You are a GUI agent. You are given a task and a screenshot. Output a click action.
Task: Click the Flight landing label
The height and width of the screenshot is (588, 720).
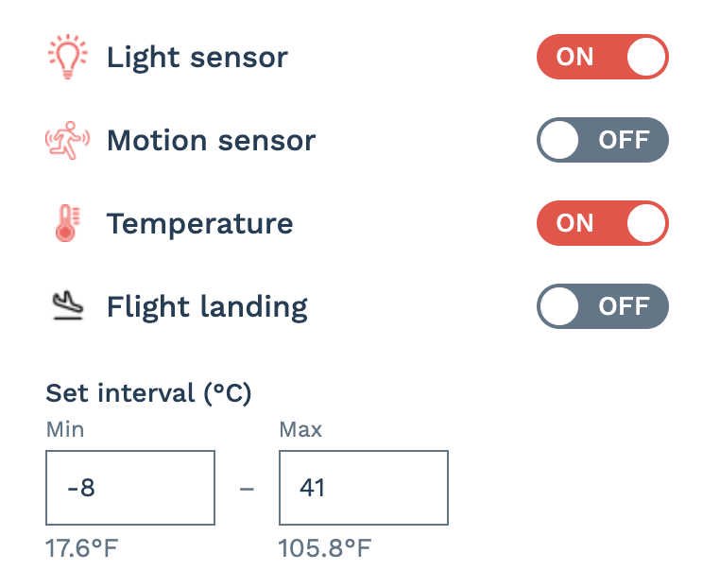click(x=207, y=307)
